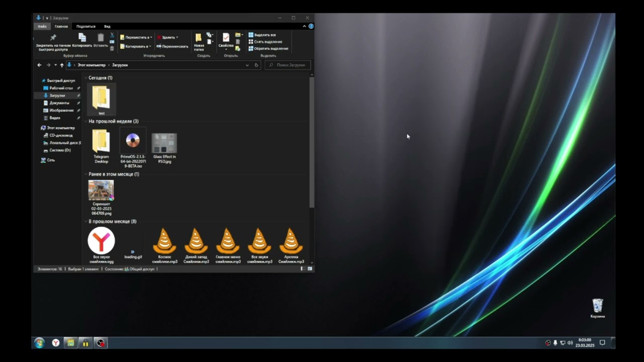This screenshot has width=644, height=362.
Task: Pin the folder to Quick access panel
Action: tap(53, 43)
